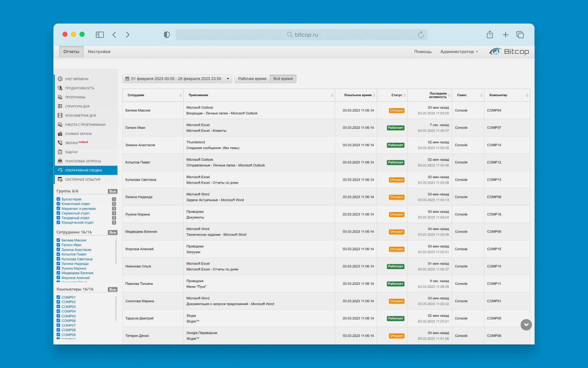Click the day timeline film icon
The width and height of the screenshot is (588, 368).
coord(60,116)
